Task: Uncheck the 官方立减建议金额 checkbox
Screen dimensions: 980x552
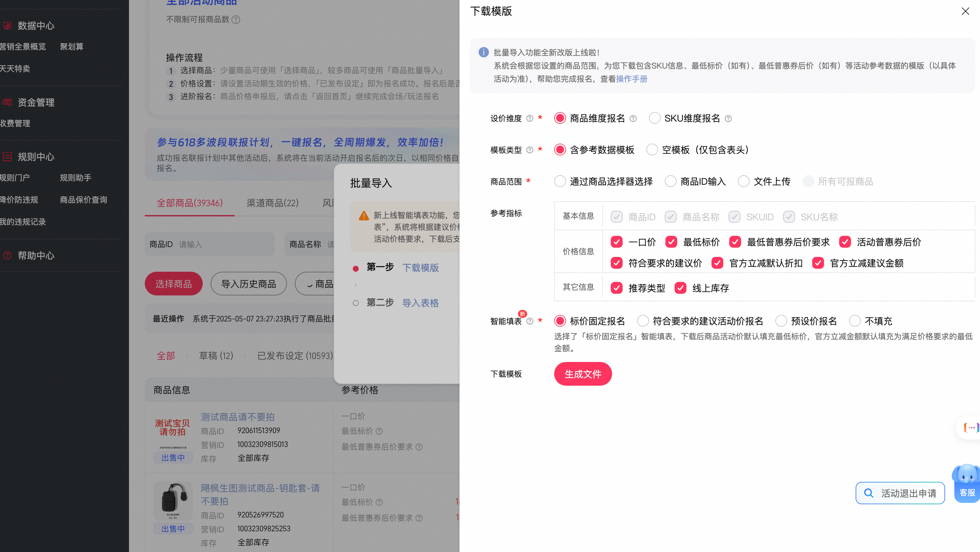Action: [x=818, y=263]
